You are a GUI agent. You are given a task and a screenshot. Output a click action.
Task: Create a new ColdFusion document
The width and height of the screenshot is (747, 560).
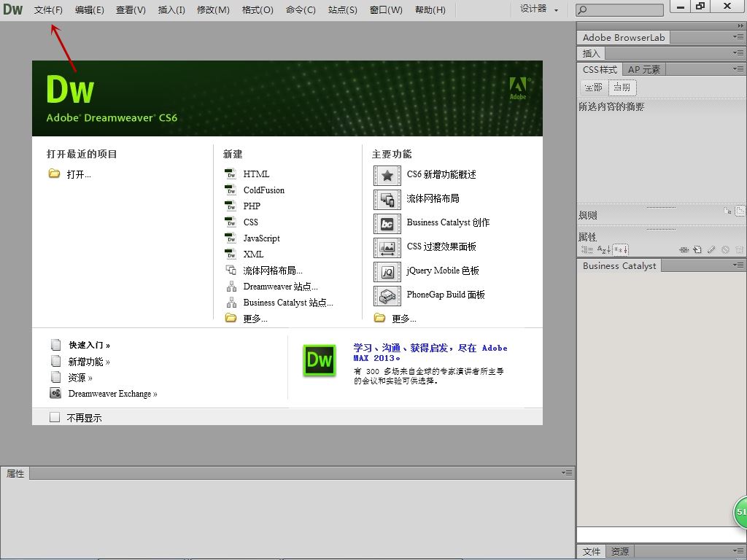click(x=264, y=190)
